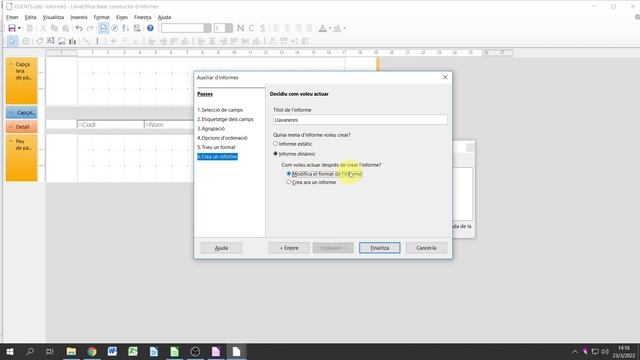
Task: Click the Cut scissors icon
Action: pyautogui.click(x=43, y=28)
